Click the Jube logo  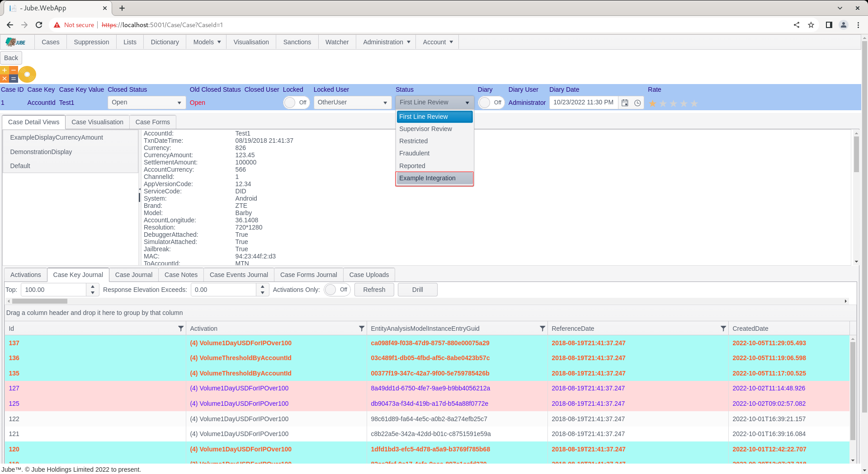(x=16, y=42)
